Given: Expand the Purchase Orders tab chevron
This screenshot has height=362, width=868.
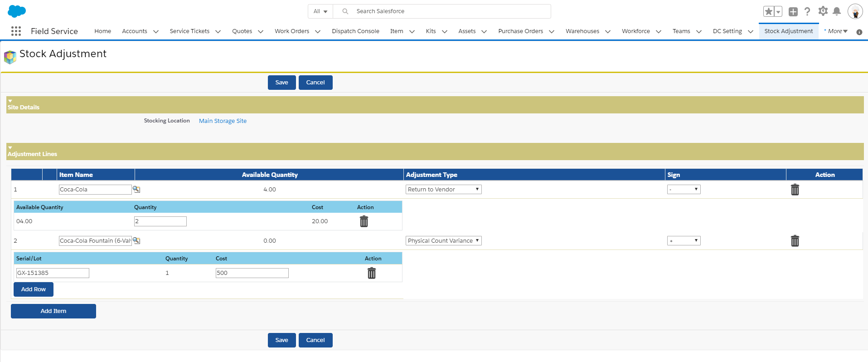Looking at the screenshot, I should pos(552,31).
